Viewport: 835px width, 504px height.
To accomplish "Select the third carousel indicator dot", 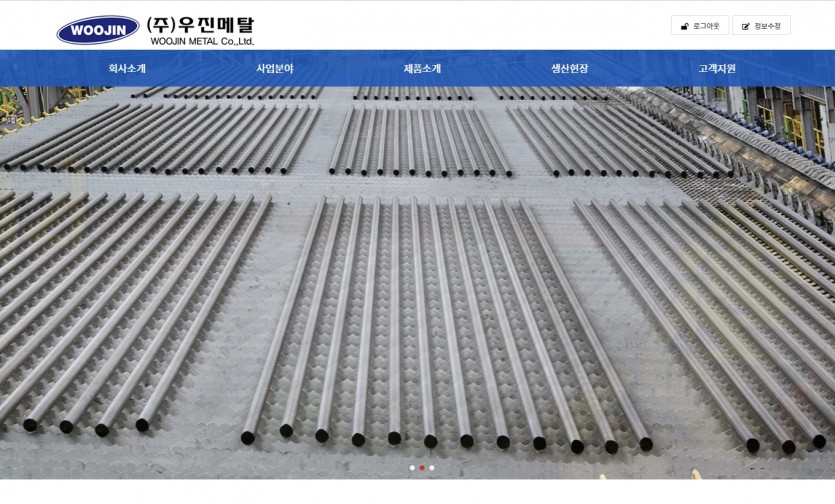I will tap(432, 468).
